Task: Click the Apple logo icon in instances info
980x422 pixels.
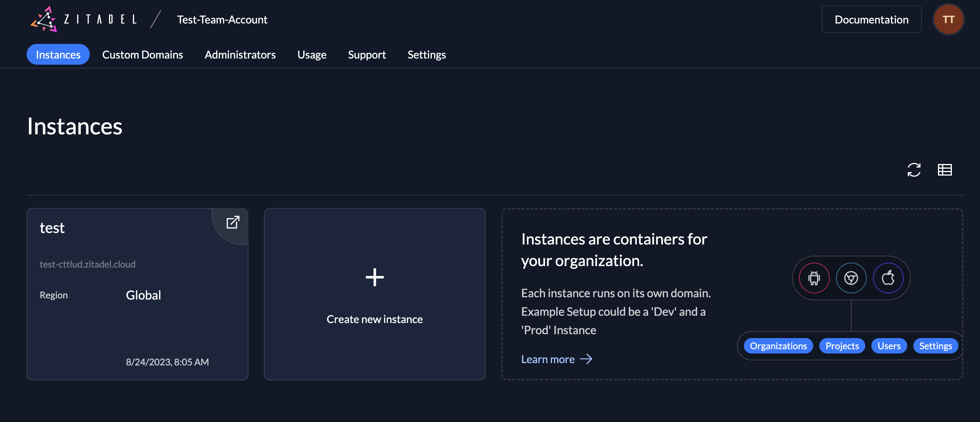Action: point(886,278)
